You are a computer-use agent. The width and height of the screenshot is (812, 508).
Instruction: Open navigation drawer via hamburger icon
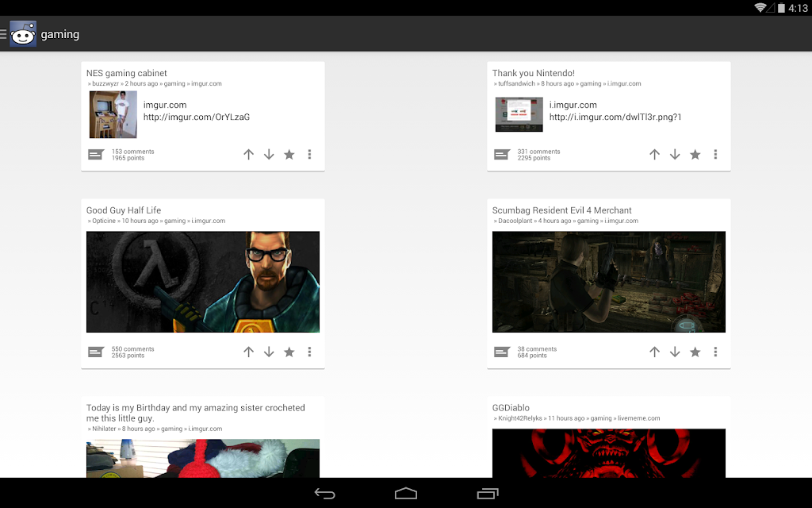pos(3,34)
